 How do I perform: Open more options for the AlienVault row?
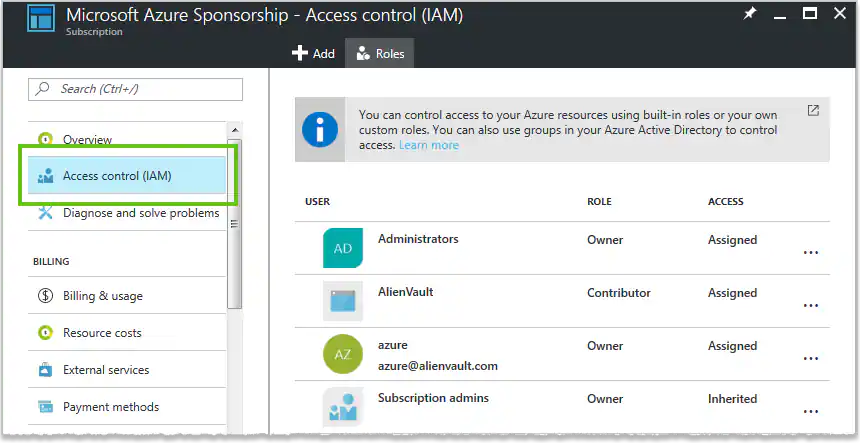(811, 305)
